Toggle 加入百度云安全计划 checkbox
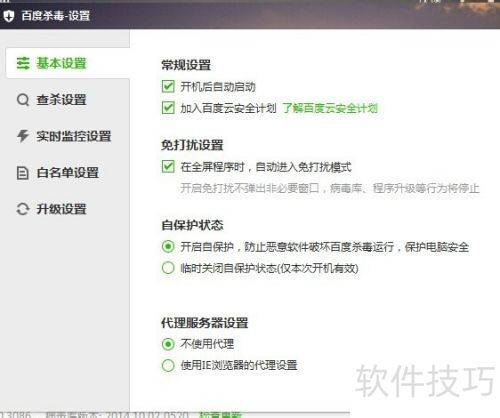 [x=168, y=108]
